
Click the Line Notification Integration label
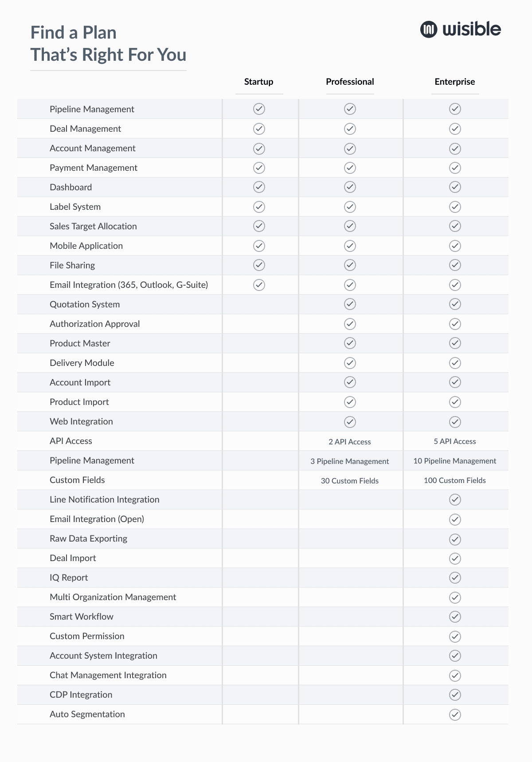click(x=105, y=499)
